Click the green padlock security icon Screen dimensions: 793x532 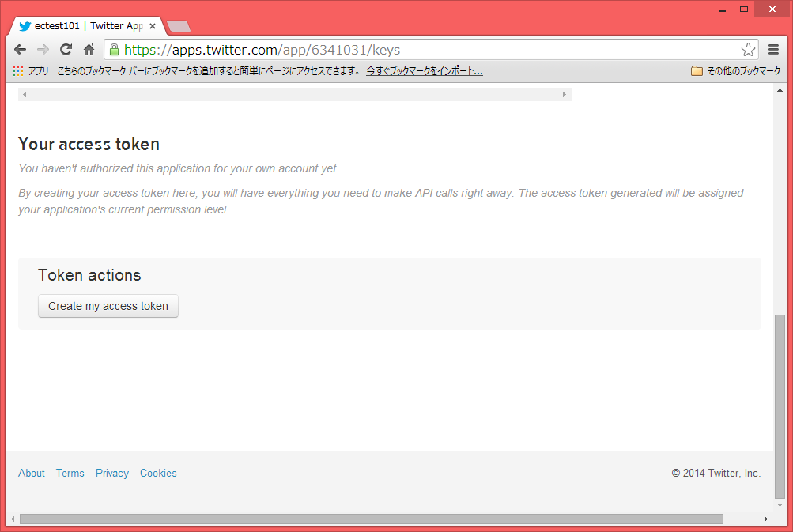point(115,50)
